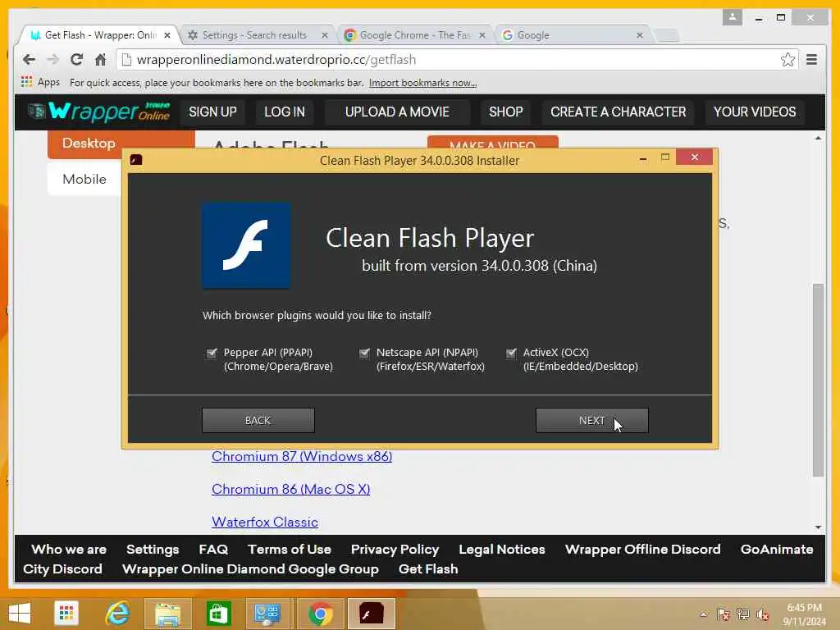Show hidden tray icons arrow

[703, 614]
